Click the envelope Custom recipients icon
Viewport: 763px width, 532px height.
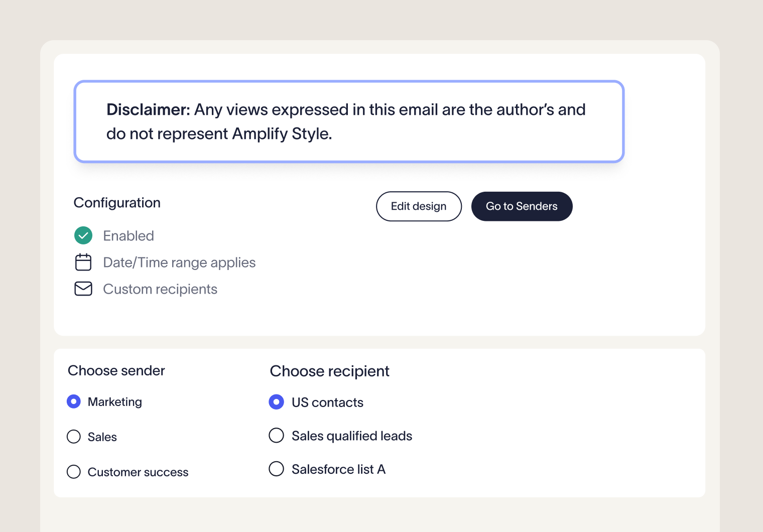[x=83, y=289]
